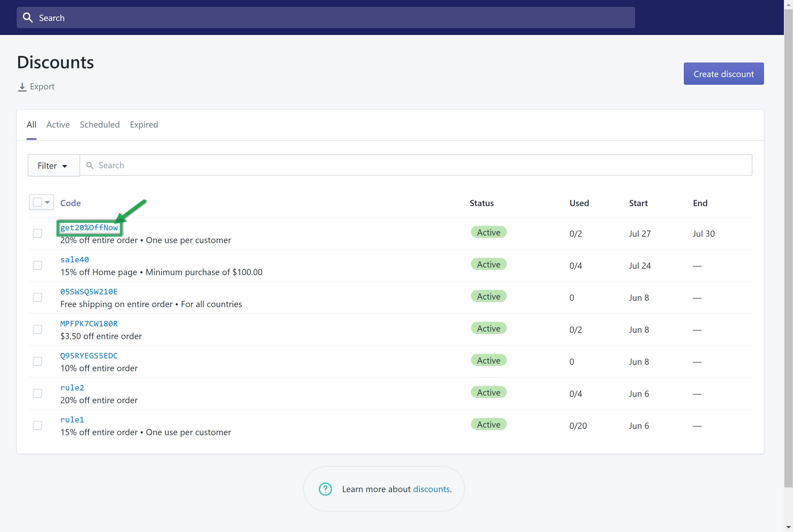Click the top search magnifier icon
The width and height of the screenshot is (793, 532).
point(28,18)
